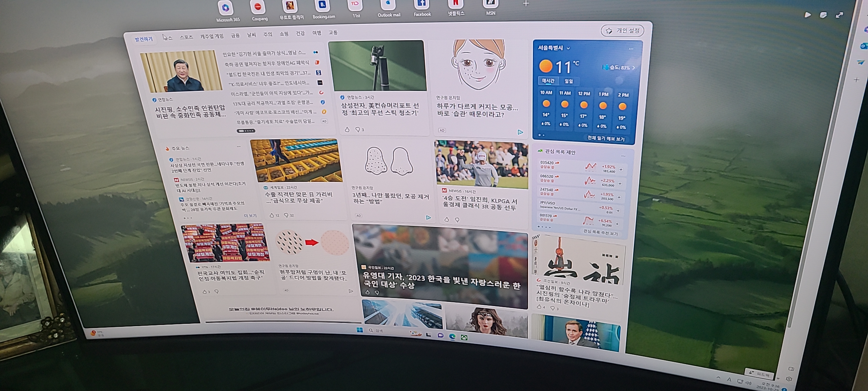Add stock 086520 to watchlist
The width and height of the screenshot is (868, 391).
tap(620, 184)
